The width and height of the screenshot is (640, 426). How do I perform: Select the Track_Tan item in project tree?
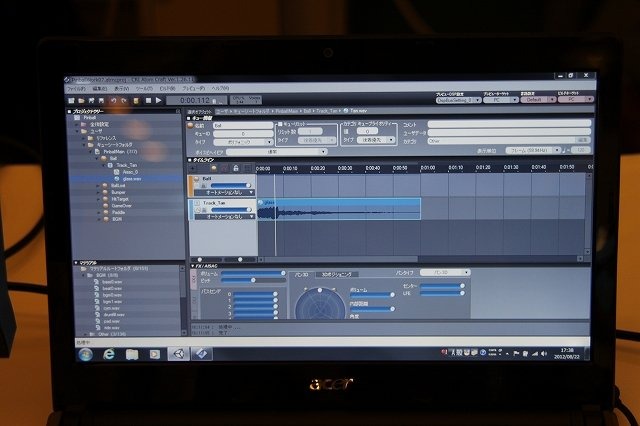127,165
